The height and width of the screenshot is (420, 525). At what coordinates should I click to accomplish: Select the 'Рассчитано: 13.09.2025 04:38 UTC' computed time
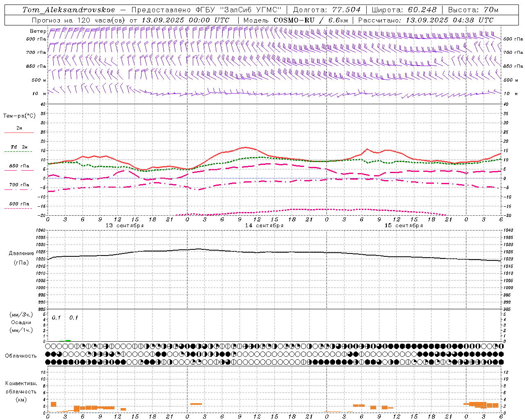click(x=426, y=20)
